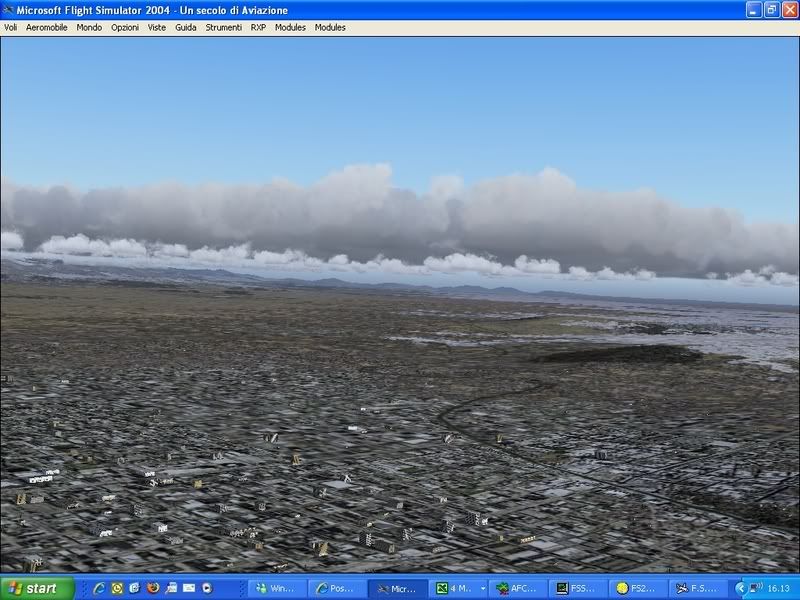Open the last Modules menu in menu bar
The height and width of the screenshot is (600, 800).
330,28
